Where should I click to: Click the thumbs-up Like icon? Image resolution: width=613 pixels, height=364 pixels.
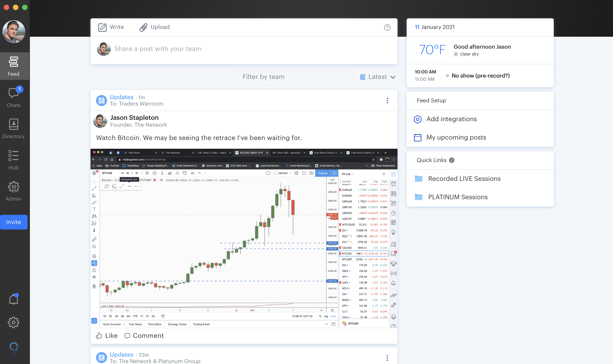[x=99, y=335]
